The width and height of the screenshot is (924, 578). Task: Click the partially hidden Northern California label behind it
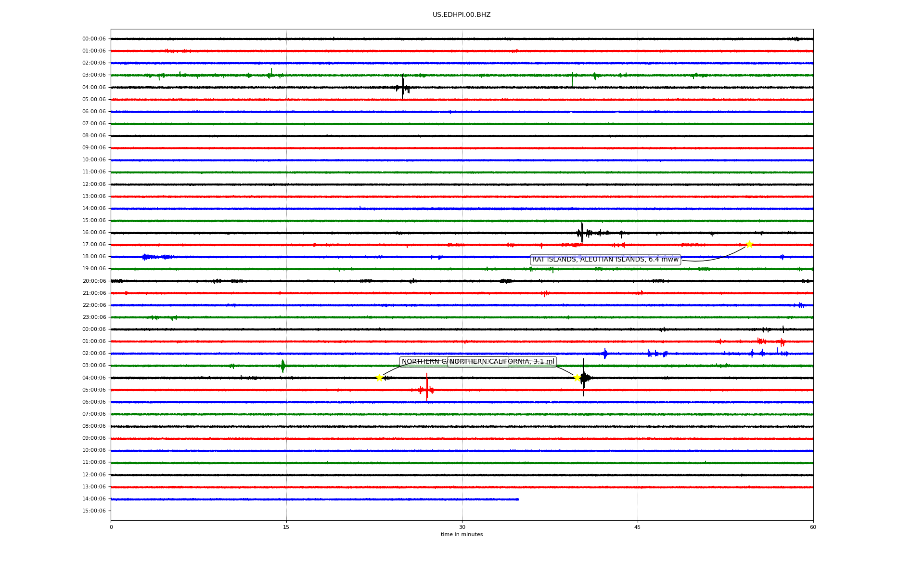423,362
